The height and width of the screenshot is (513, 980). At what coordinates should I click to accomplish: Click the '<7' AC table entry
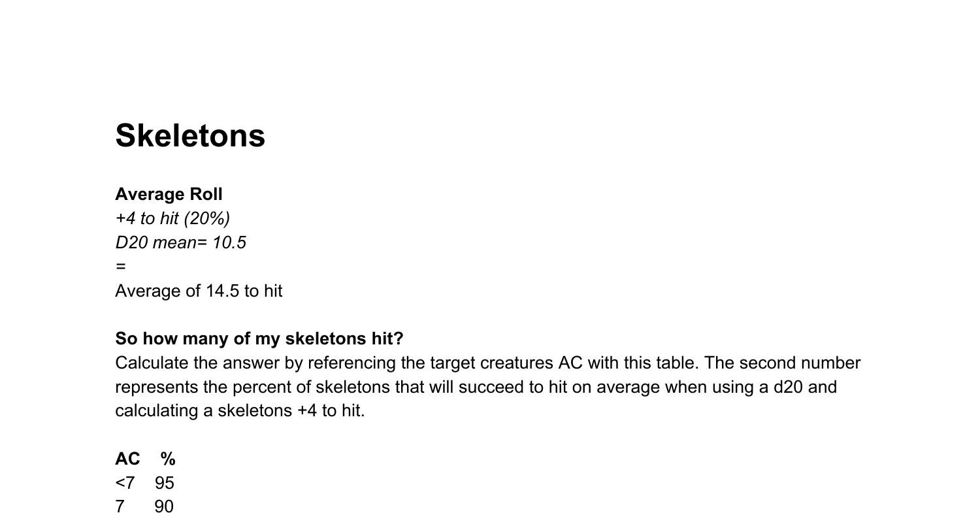point(125,483)
